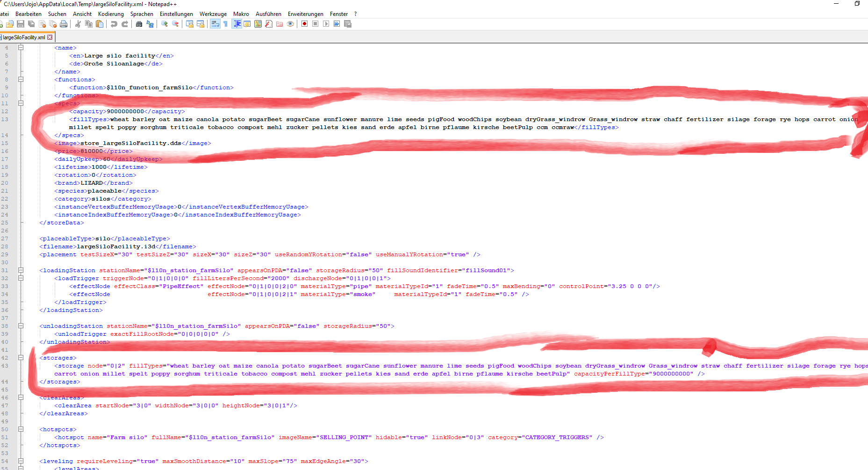Open the Kodierung menu

(111, 14)
